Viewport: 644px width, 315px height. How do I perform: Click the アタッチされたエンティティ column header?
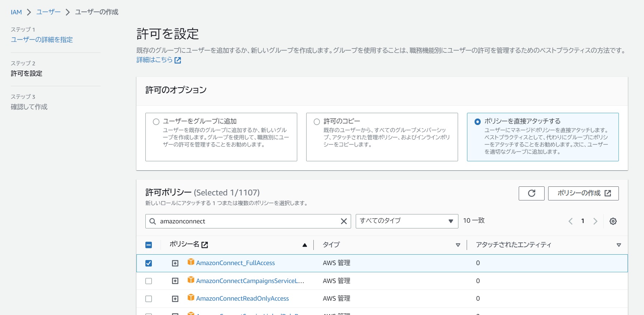pyautogui.click(x=513, y=245)
